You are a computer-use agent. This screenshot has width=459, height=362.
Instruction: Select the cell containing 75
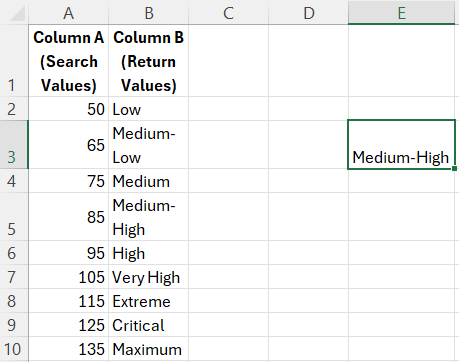69,181
